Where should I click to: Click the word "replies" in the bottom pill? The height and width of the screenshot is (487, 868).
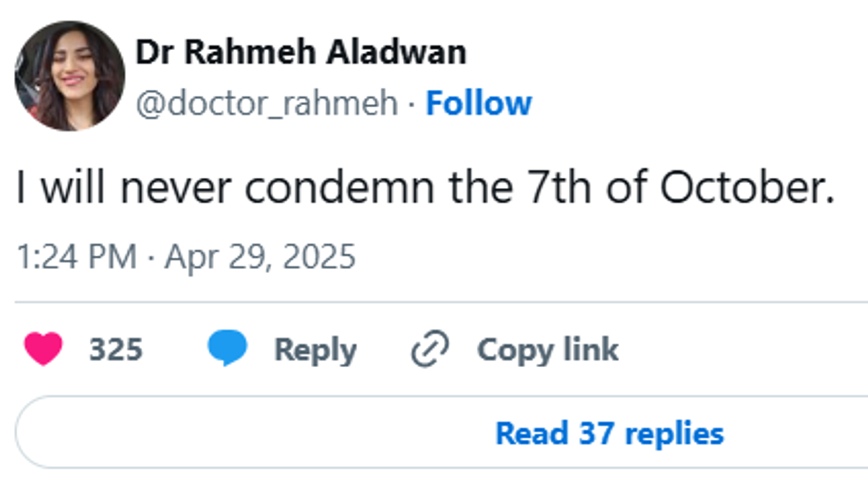pos(674,433)
